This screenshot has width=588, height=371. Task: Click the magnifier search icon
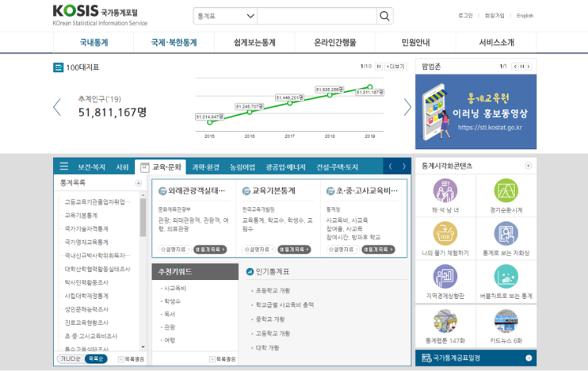click(384, 16)
